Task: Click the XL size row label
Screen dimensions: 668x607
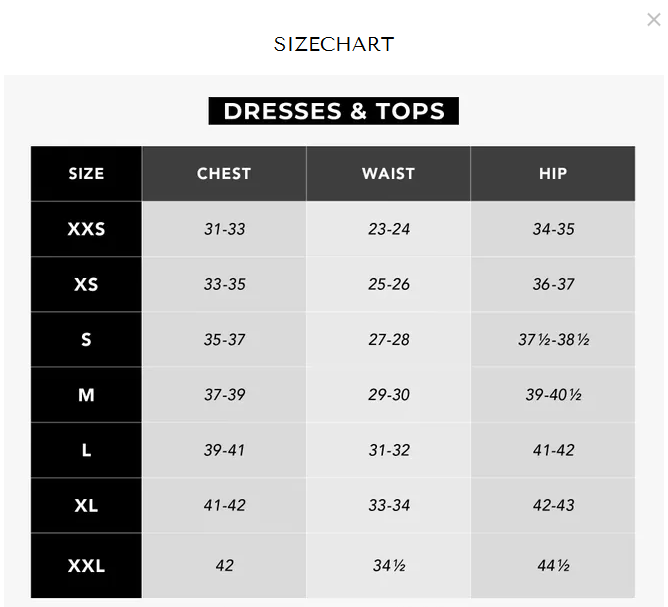Action: (86, 505)
